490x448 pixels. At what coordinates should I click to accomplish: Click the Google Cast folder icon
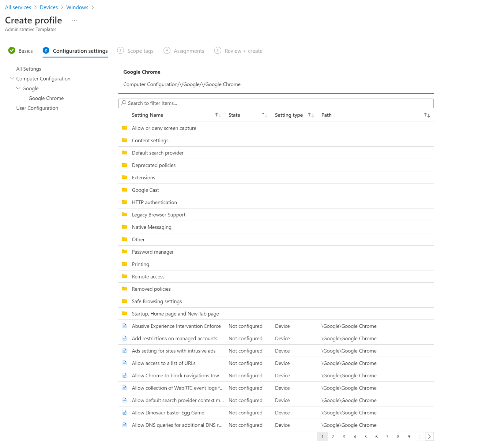click(124, 190)
